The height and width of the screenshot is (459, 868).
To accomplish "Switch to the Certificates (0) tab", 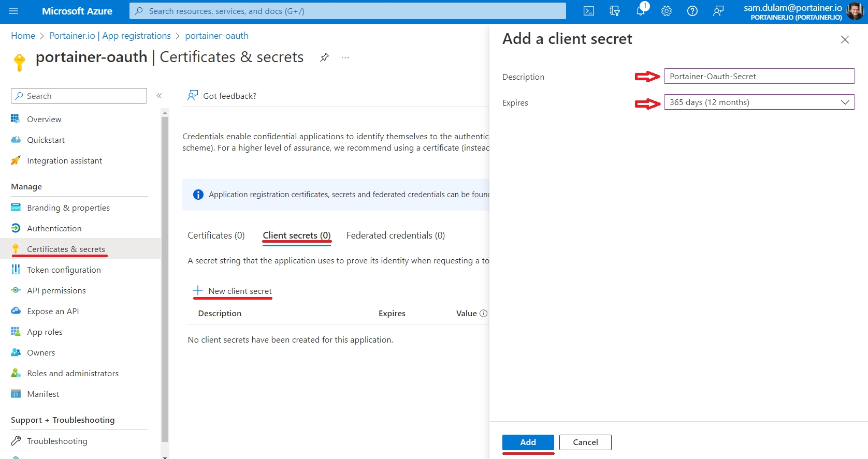I will point(216,235).
